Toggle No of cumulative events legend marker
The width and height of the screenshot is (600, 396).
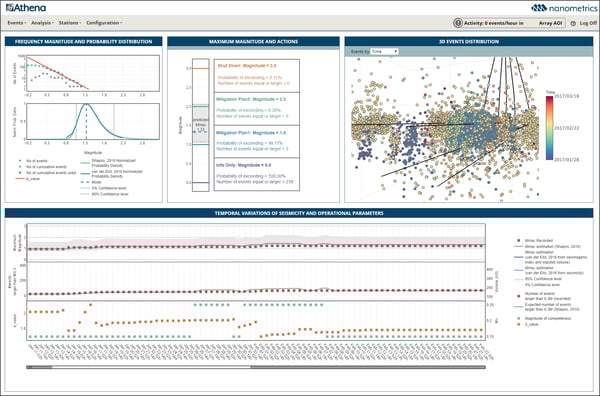pos(20,167)
